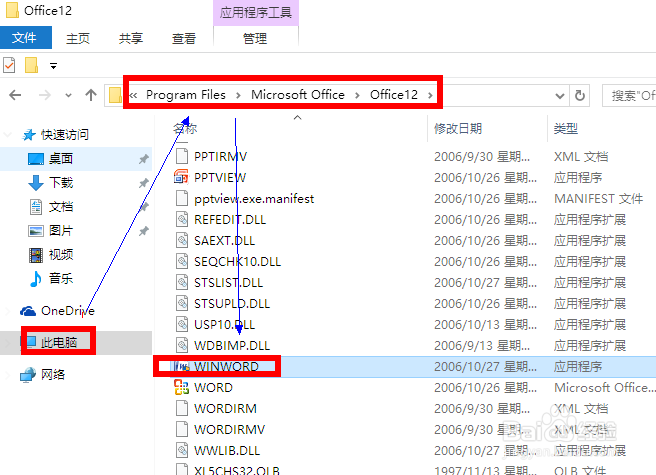Click the pin icon next to 下载
Screen dimensions: 656x475
point(144,183)
